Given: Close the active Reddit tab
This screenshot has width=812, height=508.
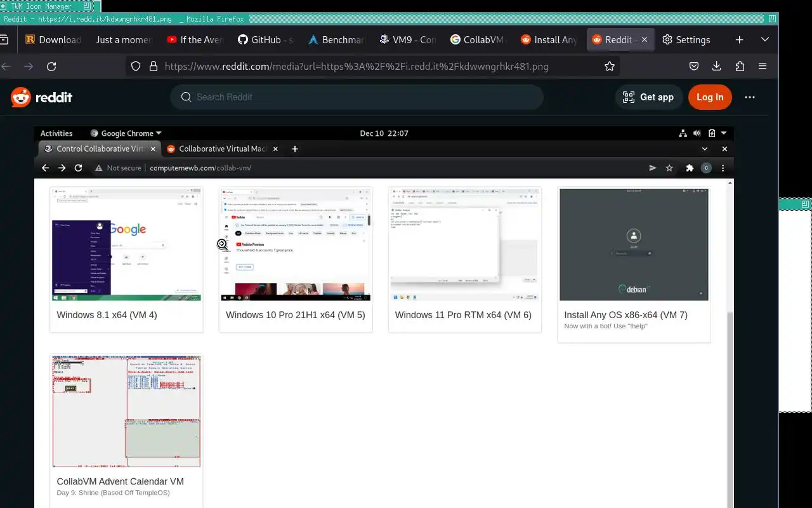Looking at the screenshot, I should pos(645,39).
